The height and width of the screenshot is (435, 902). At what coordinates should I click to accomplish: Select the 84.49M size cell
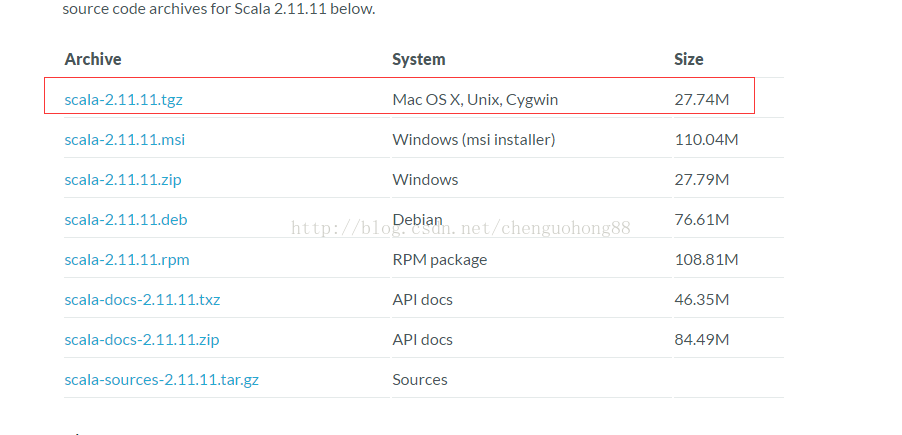point(702,340)
